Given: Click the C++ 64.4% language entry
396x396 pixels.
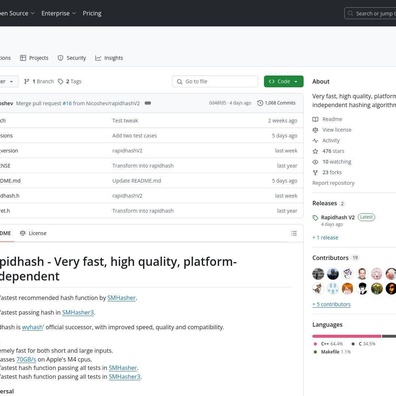Looking at the screenshot, I should [x=328, y=344].
